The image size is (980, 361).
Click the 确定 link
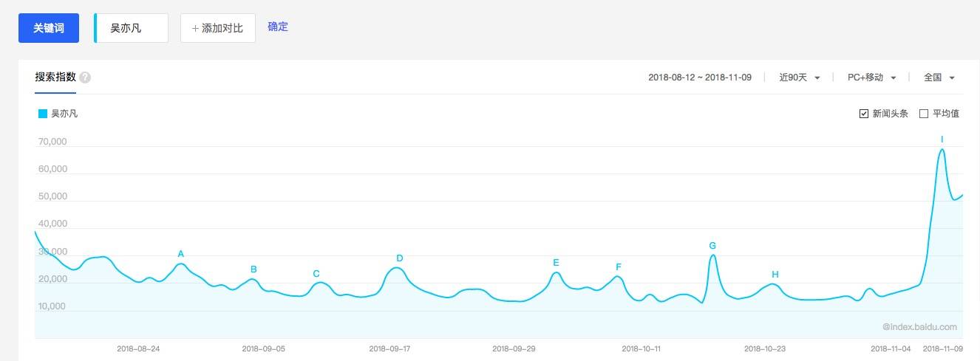point(278,27)
